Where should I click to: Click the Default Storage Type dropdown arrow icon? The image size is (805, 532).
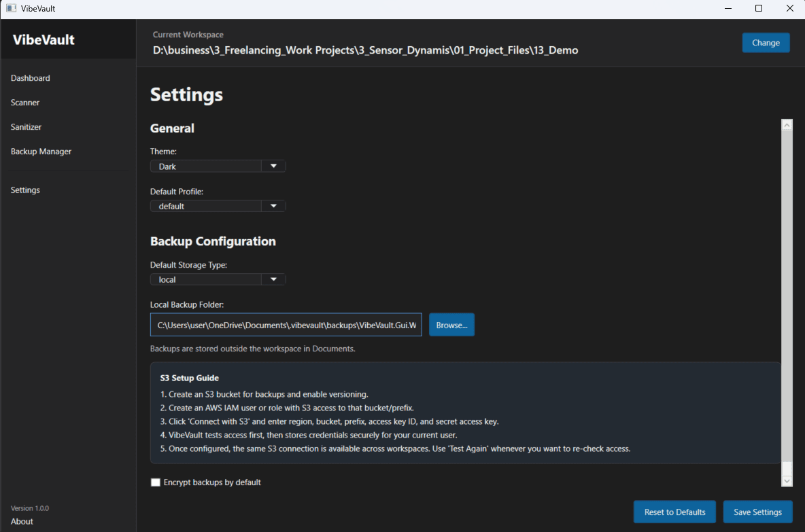click(274, 279)
